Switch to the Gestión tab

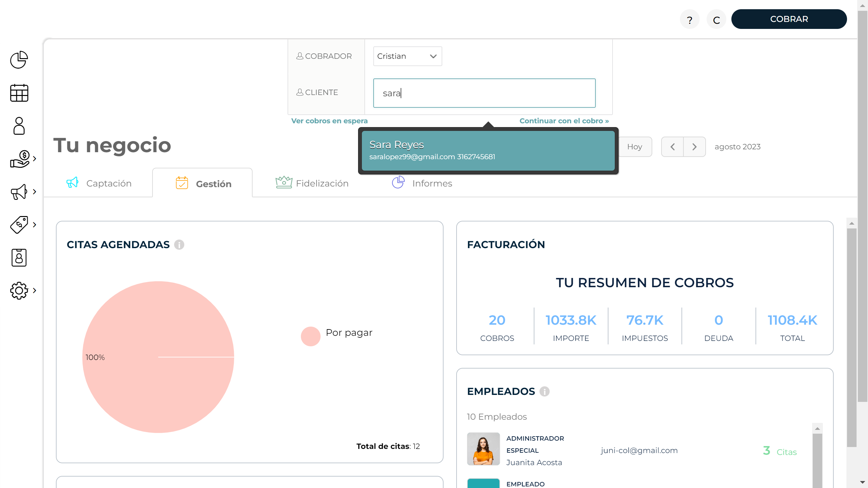point(202,183)
